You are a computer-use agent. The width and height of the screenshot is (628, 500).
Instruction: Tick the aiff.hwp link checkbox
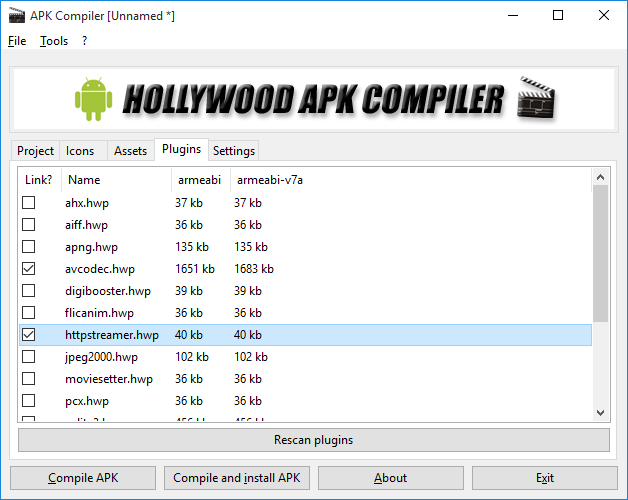28,225
